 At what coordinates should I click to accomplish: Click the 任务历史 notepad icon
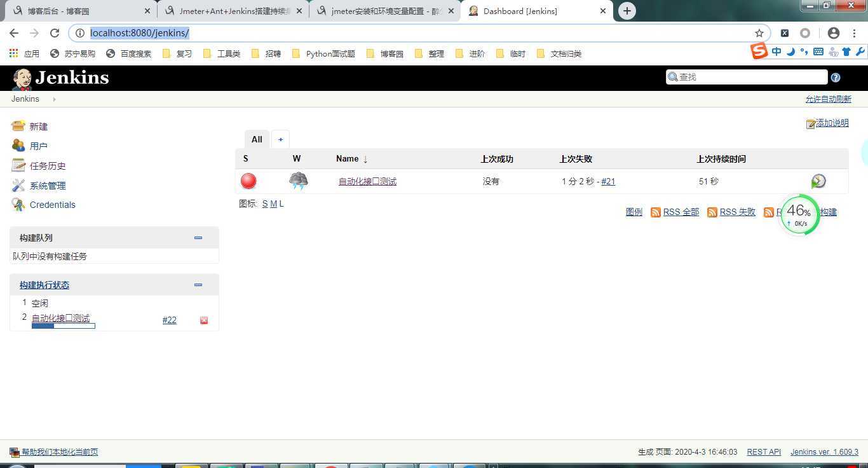click(x=18, y=165)
